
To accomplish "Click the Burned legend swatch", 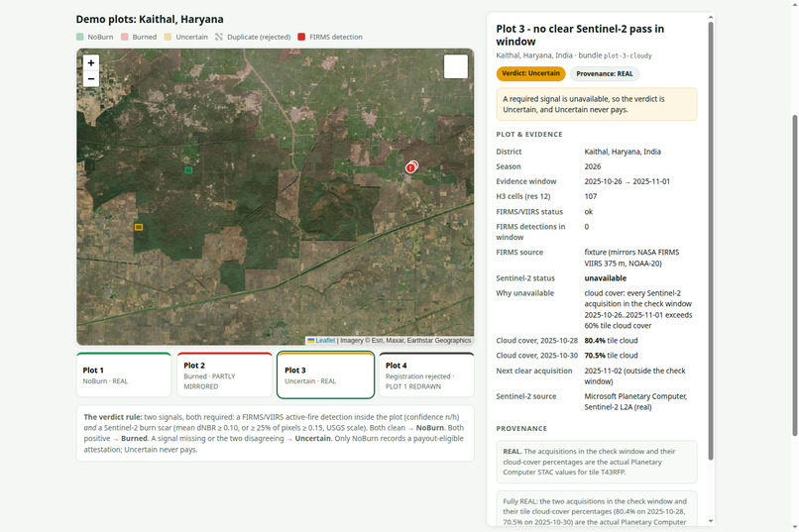I will [x=125, y=37].
